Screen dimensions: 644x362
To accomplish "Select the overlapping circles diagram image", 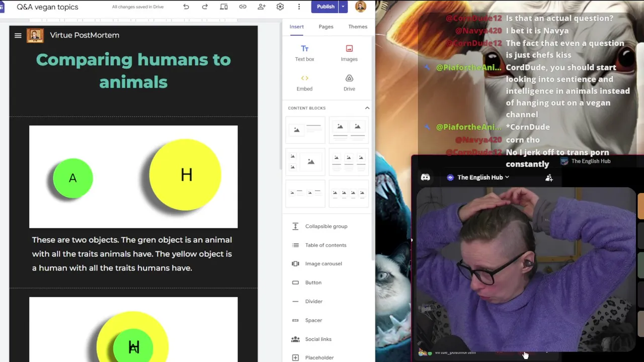I will [x=133, y=329].
